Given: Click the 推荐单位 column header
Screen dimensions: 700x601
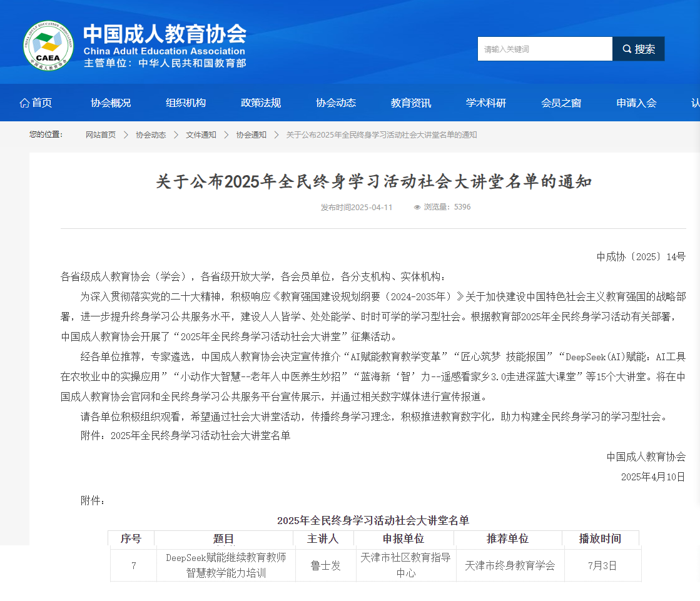Looking at the screenshot, I should tap(507, 538).
